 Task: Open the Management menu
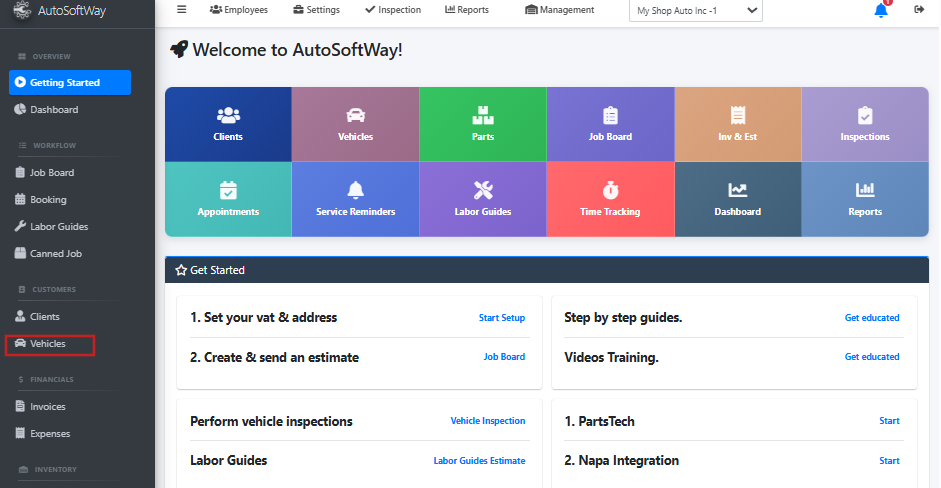click(x=559, y=10)
